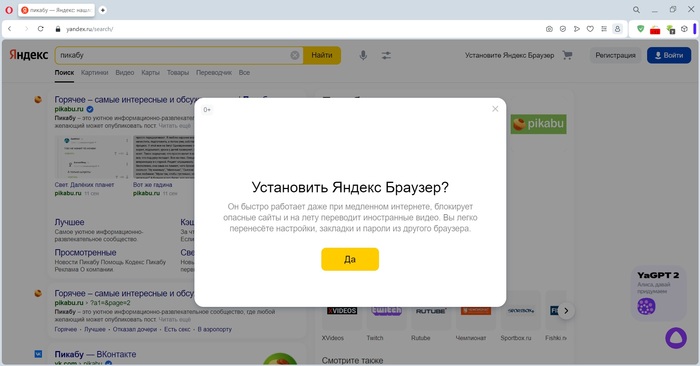Open the Просмотренные sitelink
This screenshot has width=700, height=366.
click(85, 253)
